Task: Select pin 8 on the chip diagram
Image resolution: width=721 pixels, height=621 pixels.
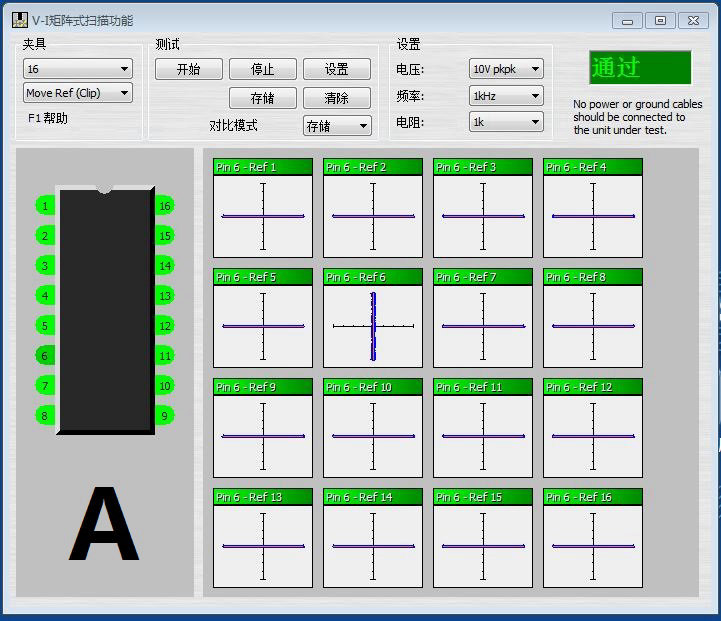Action: point(45,416)
